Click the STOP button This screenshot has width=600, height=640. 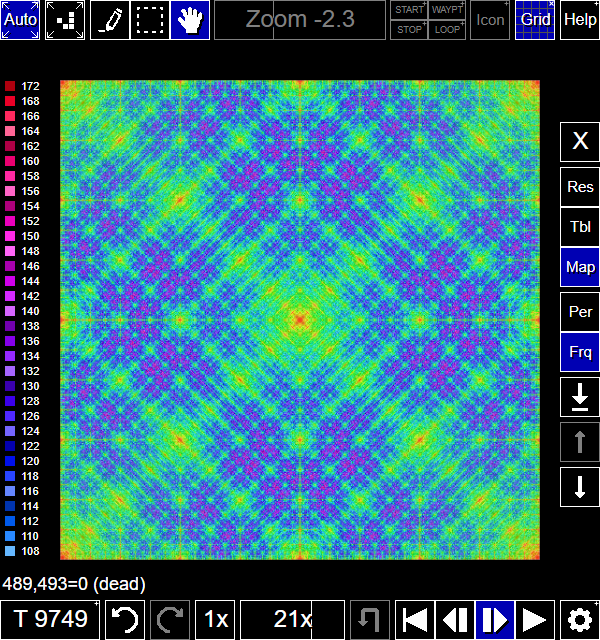[x=409, y=30]
